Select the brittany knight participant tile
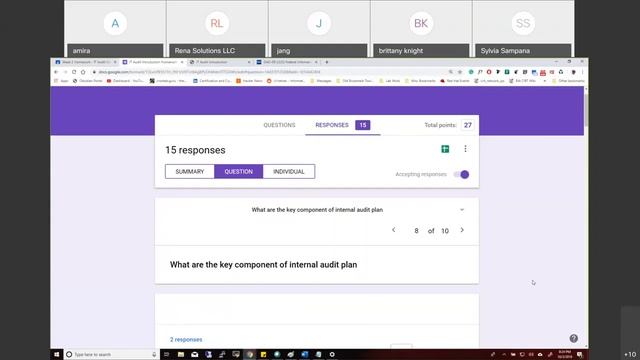This screenshot has height=360, width=640. coord(421,29)
